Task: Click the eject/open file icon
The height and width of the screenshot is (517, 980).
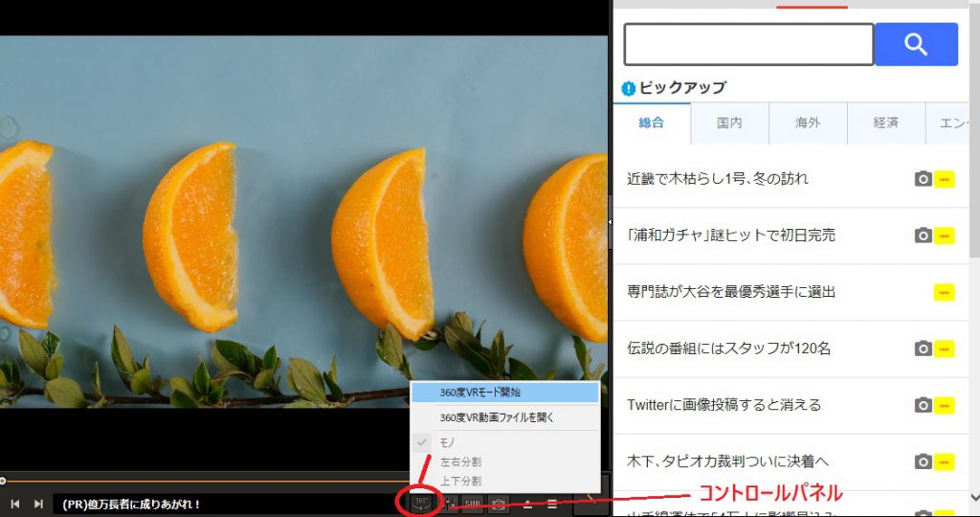Action: 527,504
